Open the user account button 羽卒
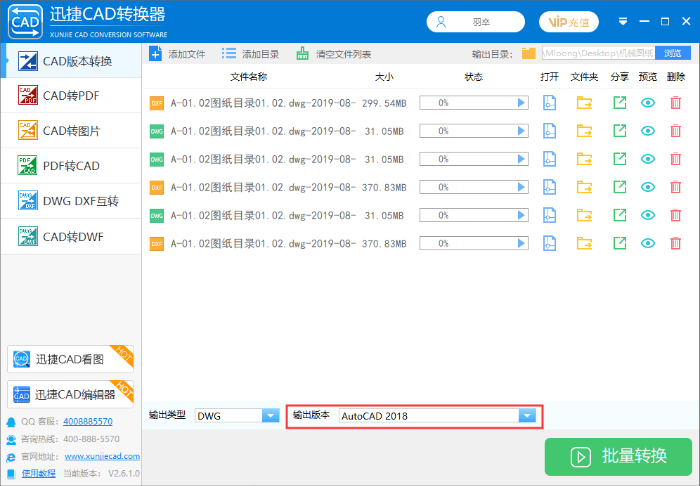Screen dimensions: 700x486 pyautogui.click(x=475, y=21)
